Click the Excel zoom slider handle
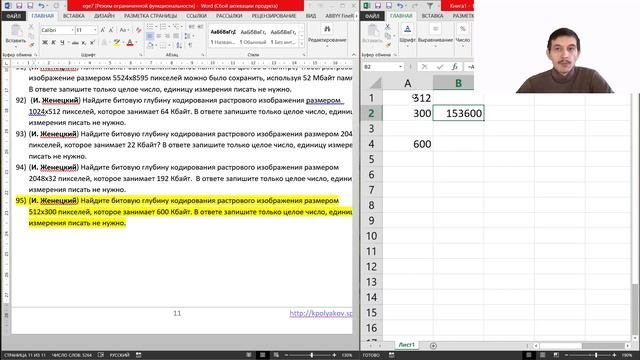This screenshot has width=640, height=360. pos(596,355)
